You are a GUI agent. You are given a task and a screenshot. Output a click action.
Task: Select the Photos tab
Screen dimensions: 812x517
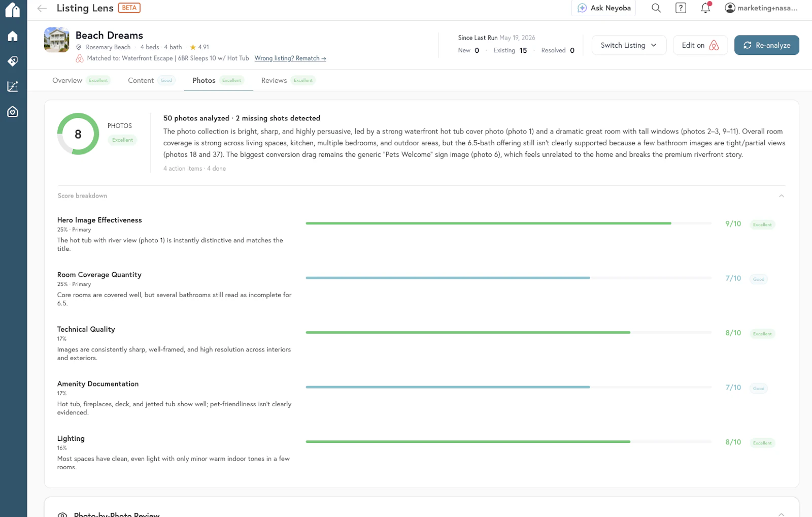(219, 80)
